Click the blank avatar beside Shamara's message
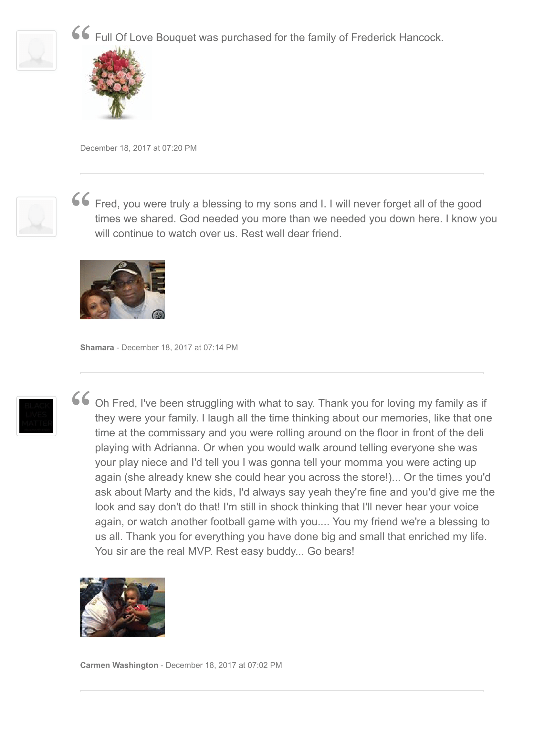The width and height of the screenshot is (534, 756). [x=36, y=217]
